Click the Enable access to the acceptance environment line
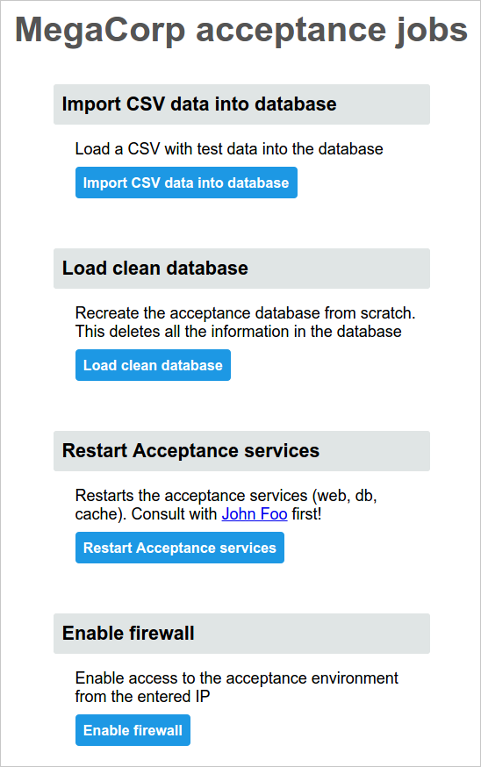Viewport: 481px width, 767px height. (x=237, y=678)
